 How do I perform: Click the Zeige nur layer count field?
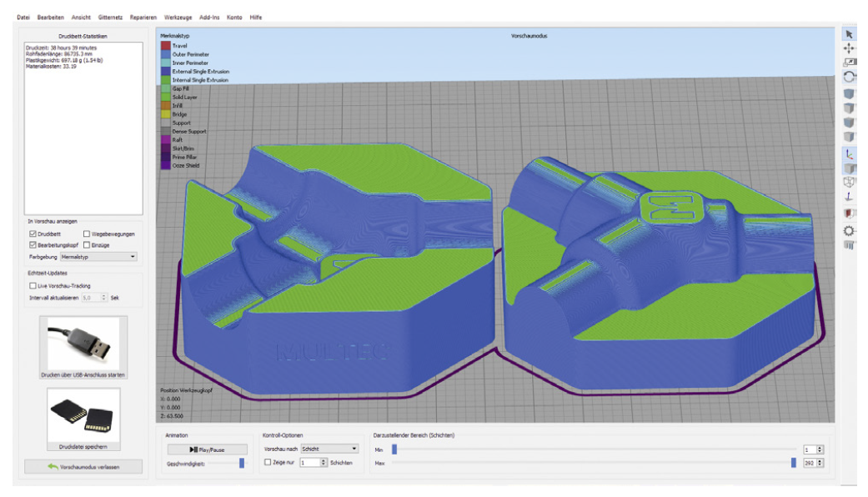(x=309, y=462)
